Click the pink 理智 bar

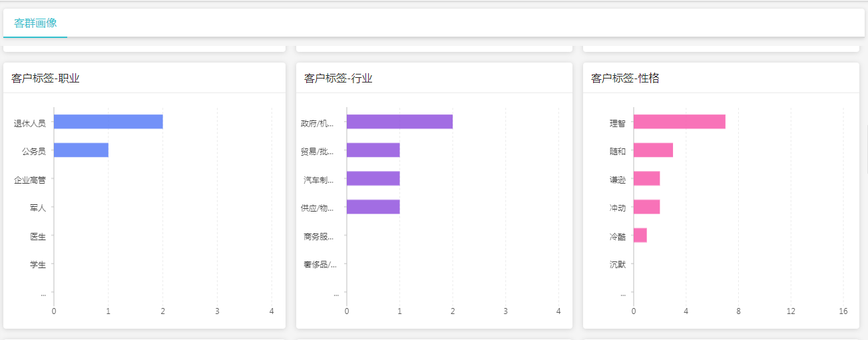click(679, 122)
